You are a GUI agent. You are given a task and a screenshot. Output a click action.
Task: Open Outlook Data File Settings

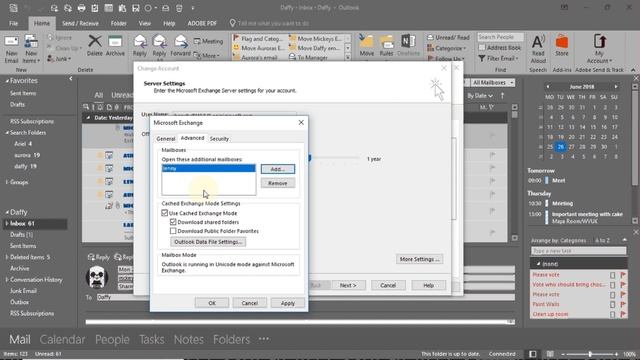[208, 242]
